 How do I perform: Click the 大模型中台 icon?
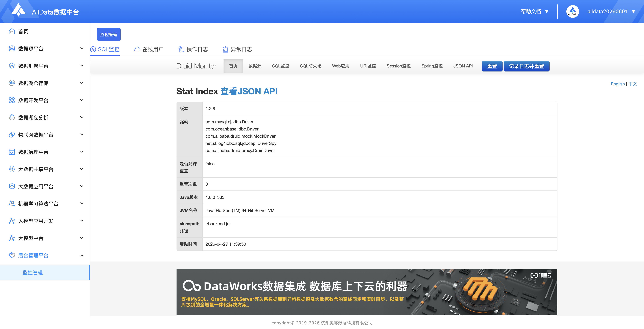12,238
